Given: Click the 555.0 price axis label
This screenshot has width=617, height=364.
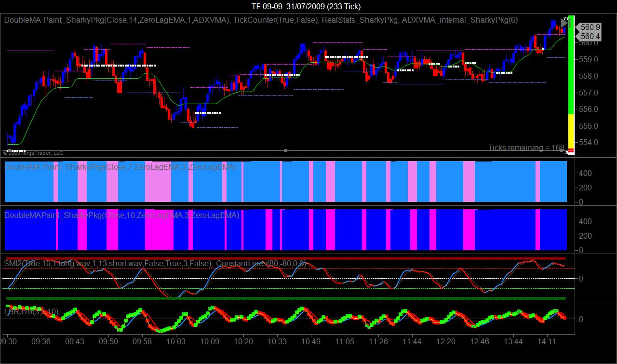Looking at the screenshot, I should tap(590, 126).
